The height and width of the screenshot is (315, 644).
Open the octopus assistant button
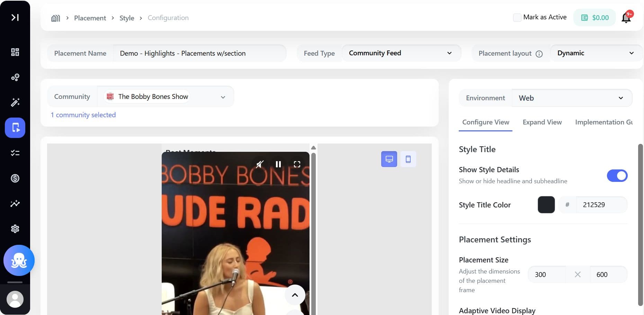pyautogui.click(x=19, y=260)
